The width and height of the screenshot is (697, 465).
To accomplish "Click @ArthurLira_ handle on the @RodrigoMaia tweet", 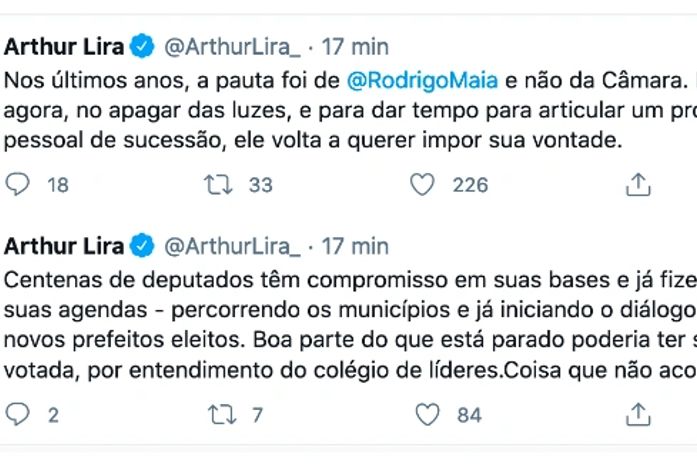I will [231, 46].
